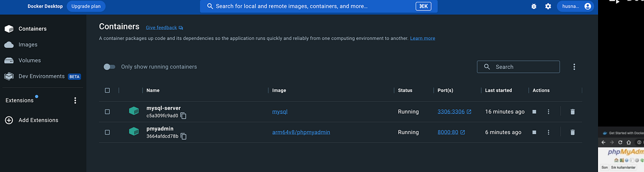The height and width of the screenshot is (172, 644).
Task: Open the arm64v8/phpmyadmin image link
Action: [301, 132]
